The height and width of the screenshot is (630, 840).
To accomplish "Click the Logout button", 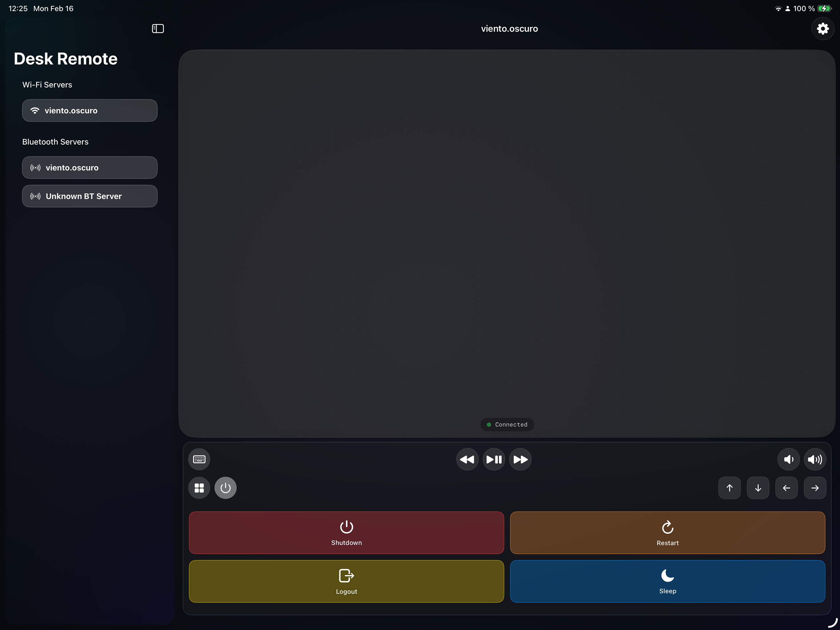I will 346,581.
